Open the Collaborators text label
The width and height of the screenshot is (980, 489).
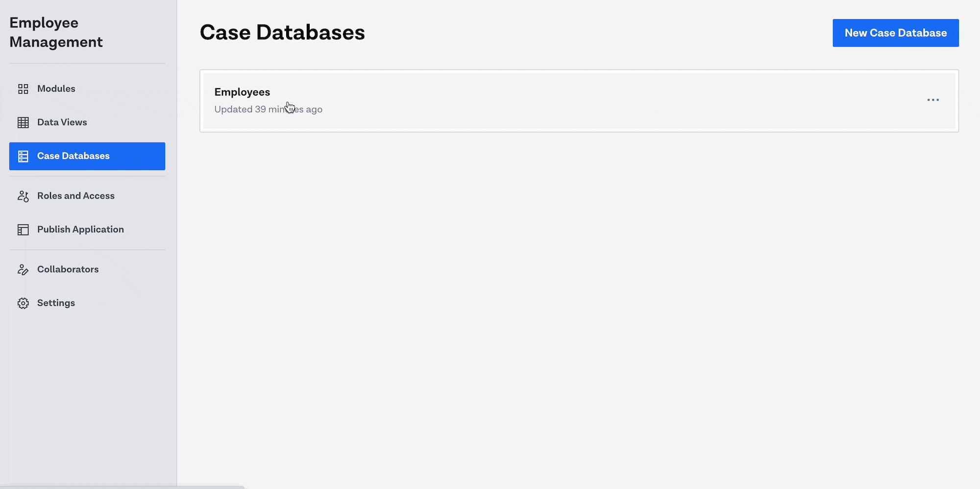68,269
